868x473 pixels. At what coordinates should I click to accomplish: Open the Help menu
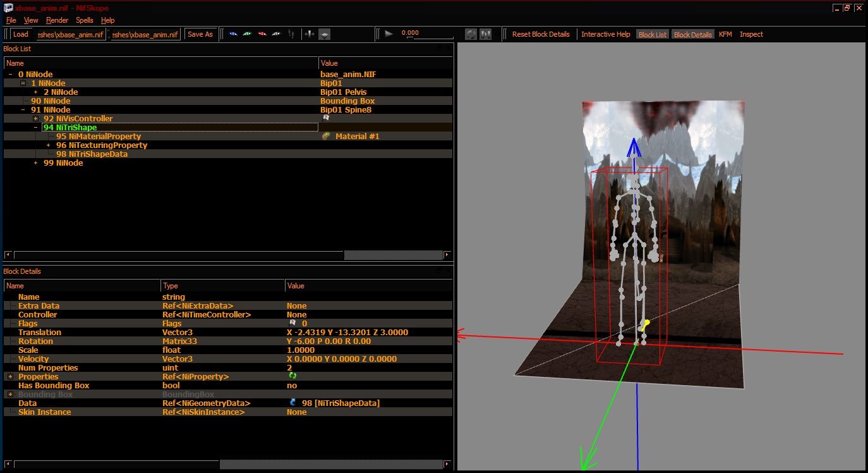(x=107, y=20)
